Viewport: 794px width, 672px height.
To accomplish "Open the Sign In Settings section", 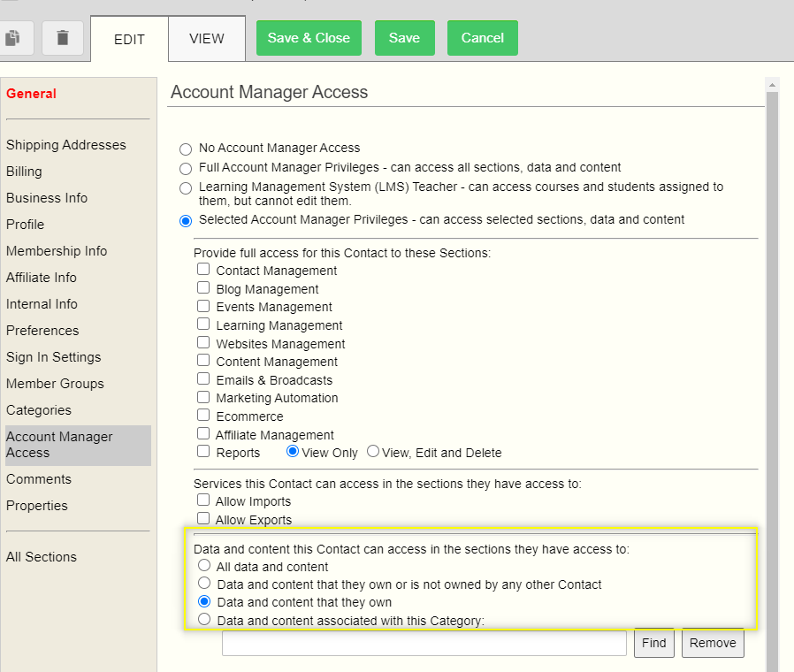I will 54,357.
